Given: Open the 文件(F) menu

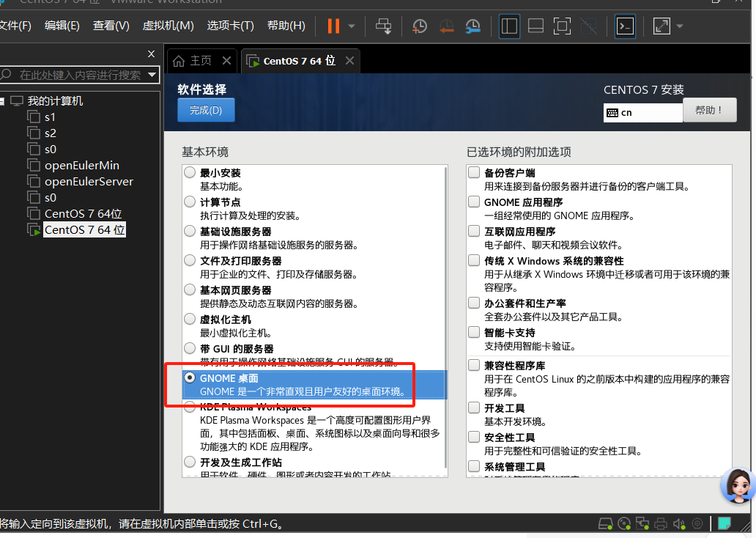Looking at the screenshot, I should (15, 26).
